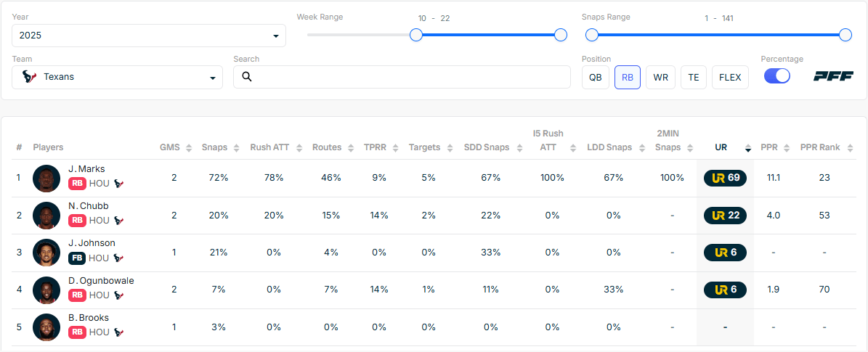The height and width of the screenshot is (352, 868).
Task: Select the QB position filter
Action: tap(595, 77)
